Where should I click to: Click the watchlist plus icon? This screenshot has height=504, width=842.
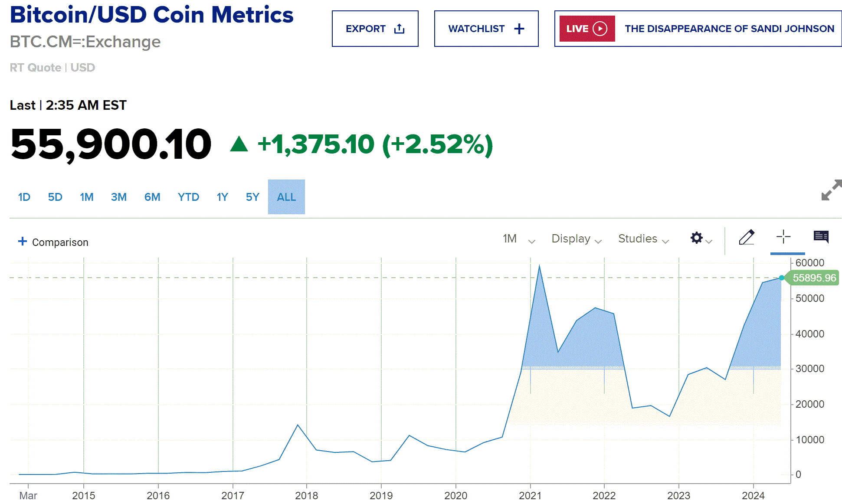coord(519,29)
